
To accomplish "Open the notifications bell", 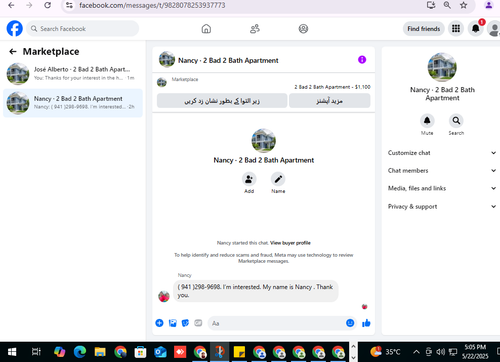I will 476,29.
